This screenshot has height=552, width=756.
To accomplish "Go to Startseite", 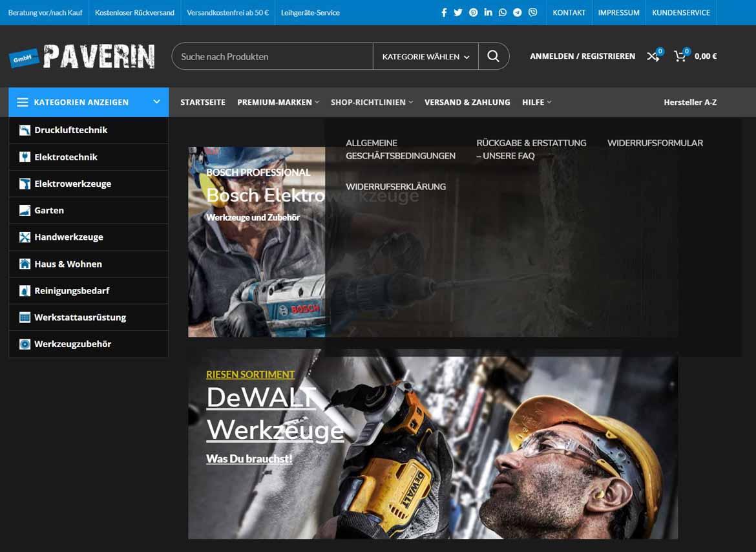I will [203, 102].
